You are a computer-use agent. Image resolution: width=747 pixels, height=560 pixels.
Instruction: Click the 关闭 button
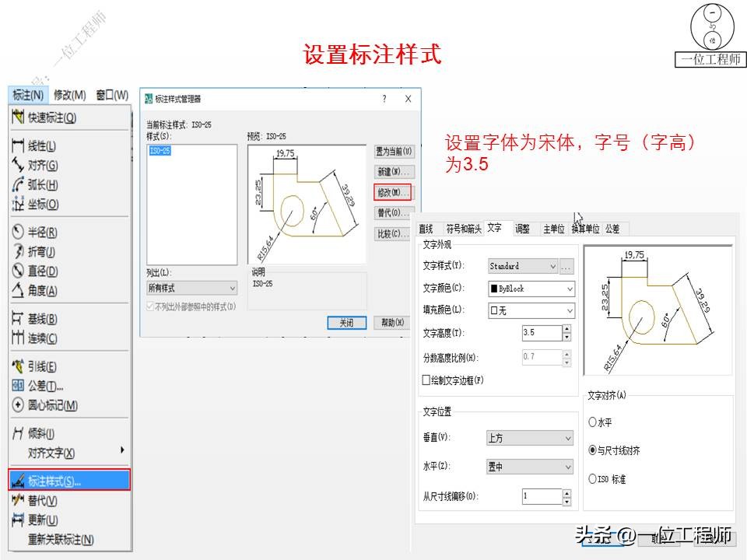click(x=345, y=323)
